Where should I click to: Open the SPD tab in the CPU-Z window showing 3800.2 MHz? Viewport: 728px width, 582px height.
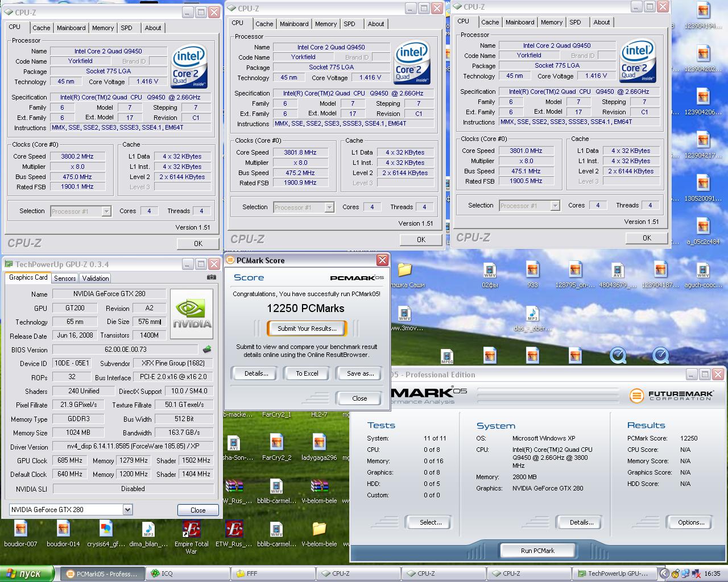[126, 27]
